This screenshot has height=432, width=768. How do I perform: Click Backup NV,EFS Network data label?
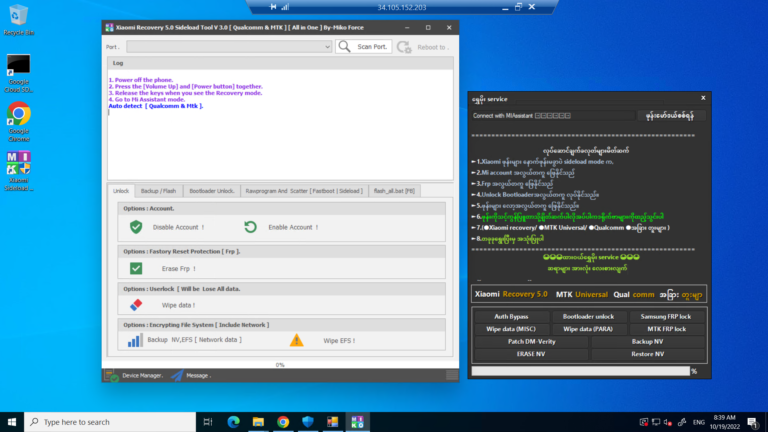point(194,340)
